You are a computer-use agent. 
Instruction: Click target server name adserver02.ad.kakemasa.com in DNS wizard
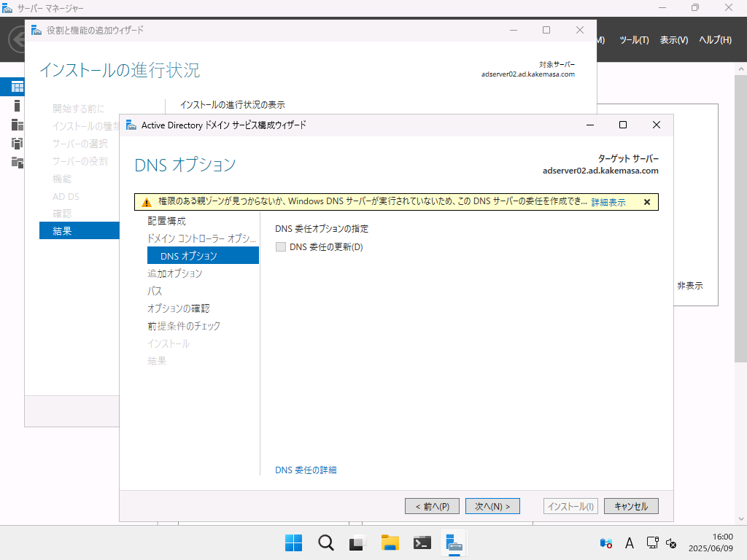600,171
